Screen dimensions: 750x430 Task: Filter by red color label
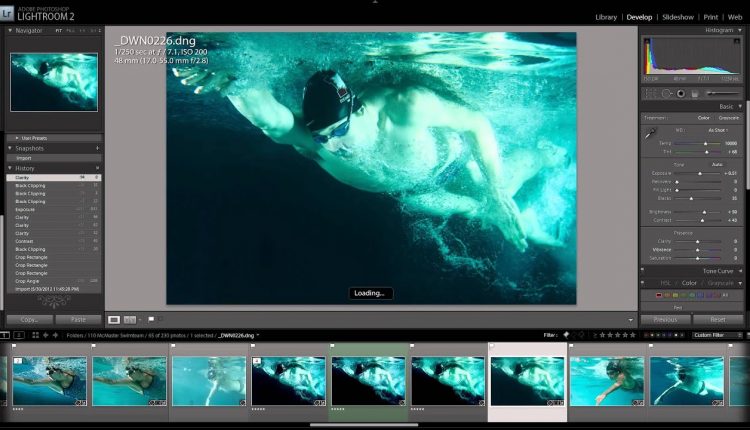point(646,335)
